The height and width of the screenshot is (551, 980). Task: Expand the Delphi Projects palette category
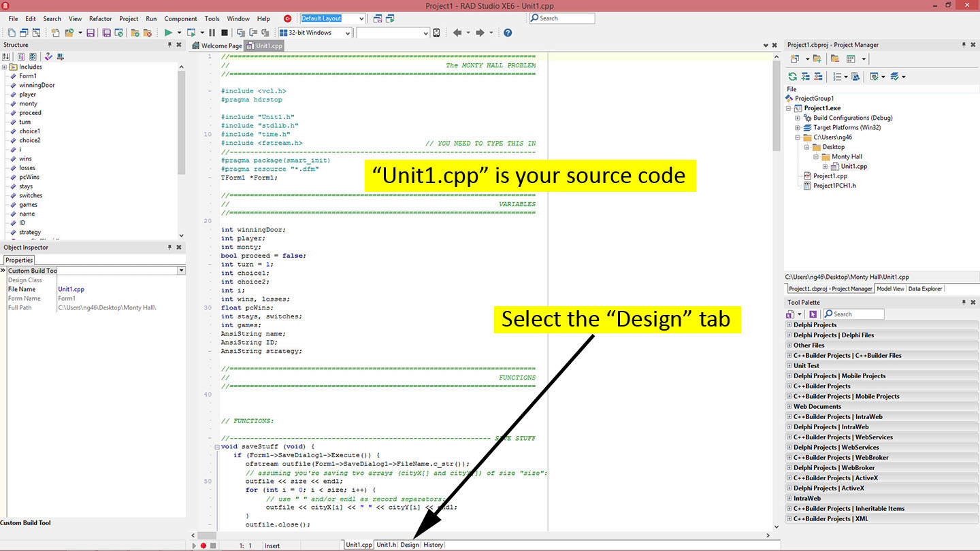coord(789,324)
